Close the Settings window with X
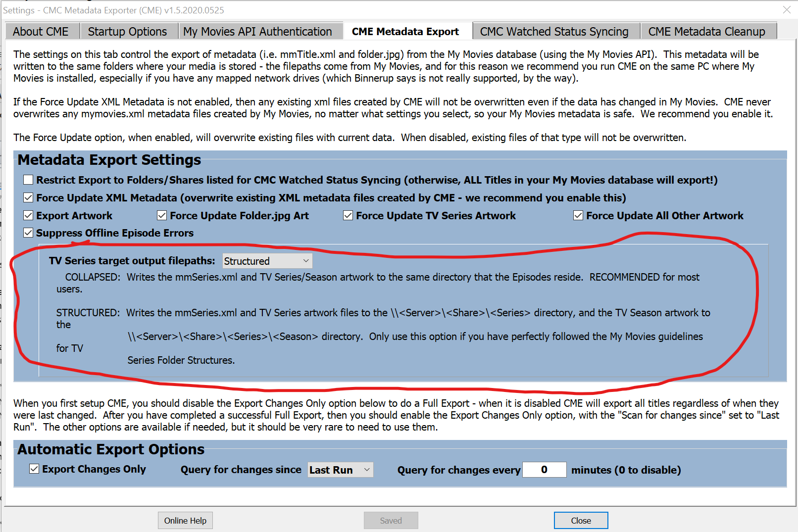Screen dimensions: 798x532 pos(787,9)
